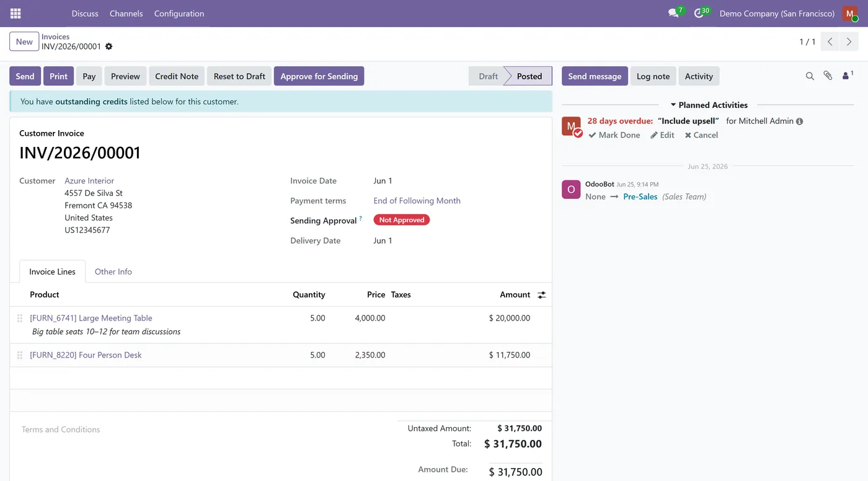The image size is (868, 481).
Task: Click the New button
Action: pos(24,42)
